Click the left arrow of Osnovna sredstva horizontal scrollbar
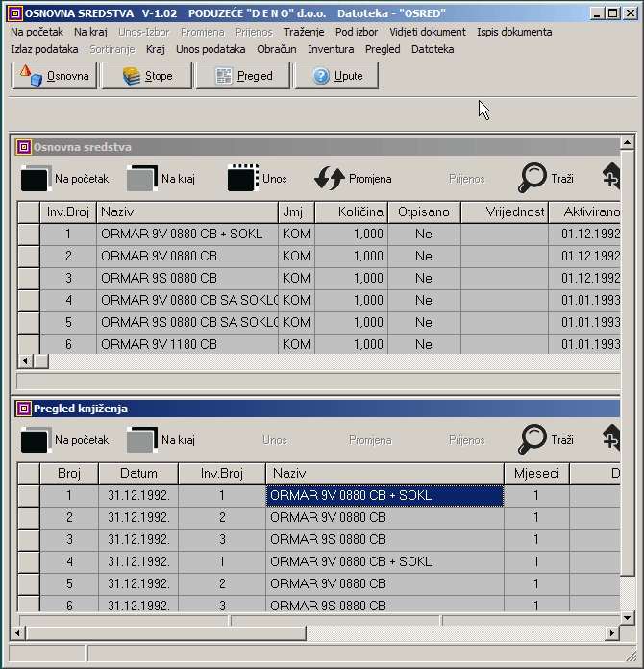The image size is (644, 669). [26, 361]
